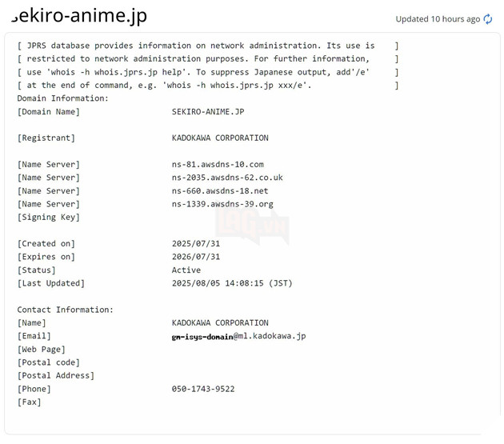Click the contact email at ml.kadokawa.jp
Image resolution: width=504 pixels, height=444 pixels.
238,336
